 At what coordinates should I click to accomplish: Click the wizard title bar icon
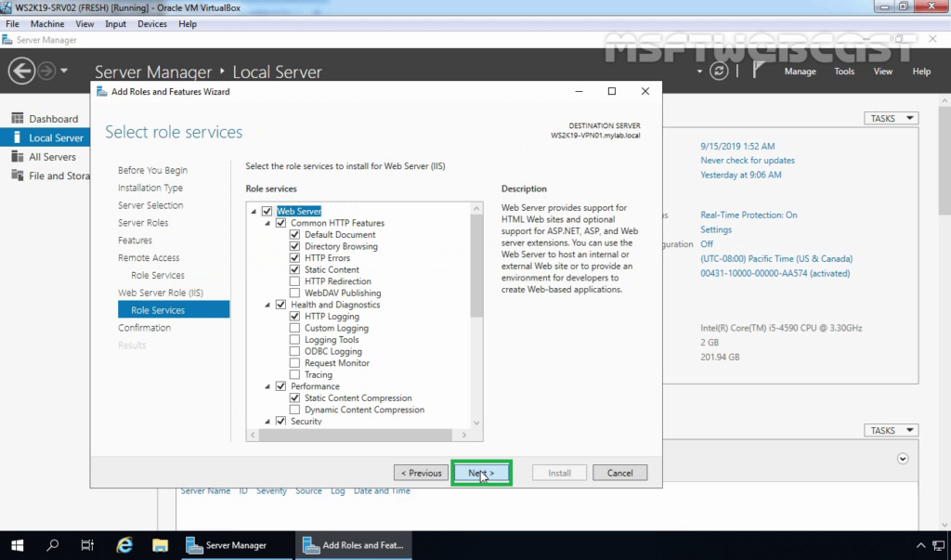pos(102,92)
